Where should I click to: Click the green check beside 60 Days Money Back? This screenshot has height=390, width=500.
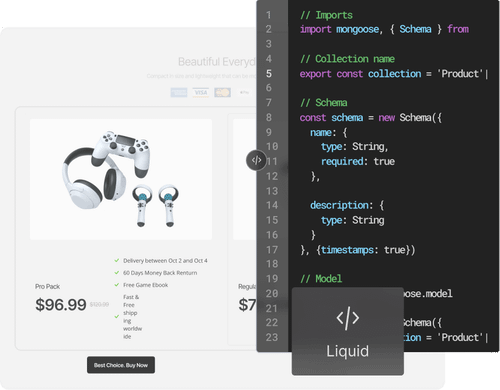pyautogui.click(x=117, y=273)
